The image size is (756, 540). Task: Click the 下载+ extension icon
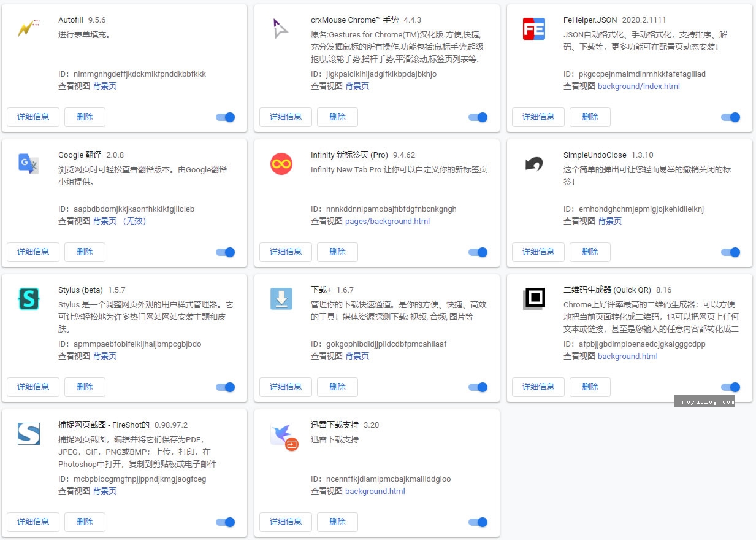click(x=281, y=299)
